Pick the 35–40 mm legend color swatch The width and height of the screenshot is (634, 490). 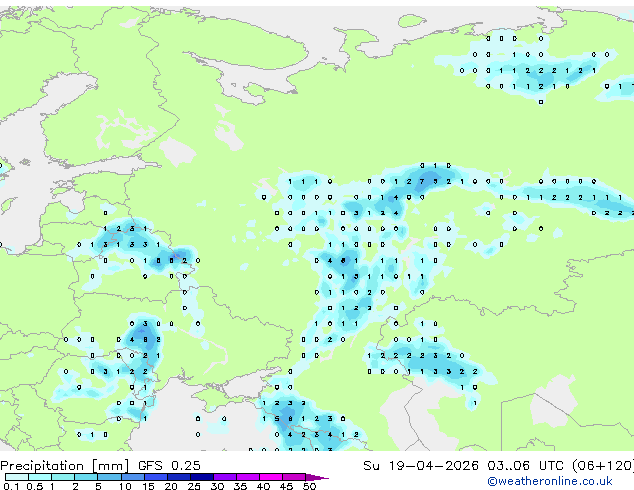point(247,477)
